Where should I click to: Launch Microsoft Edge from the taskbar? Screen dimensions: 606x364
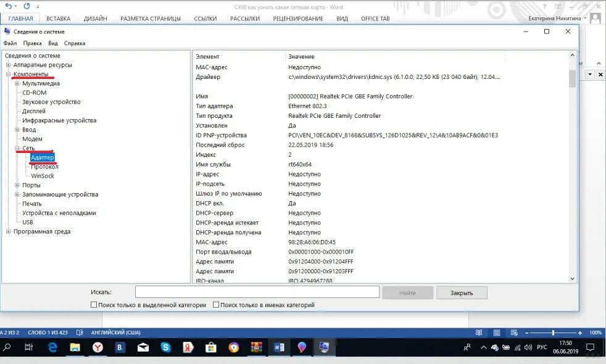[x=52, y=347]
